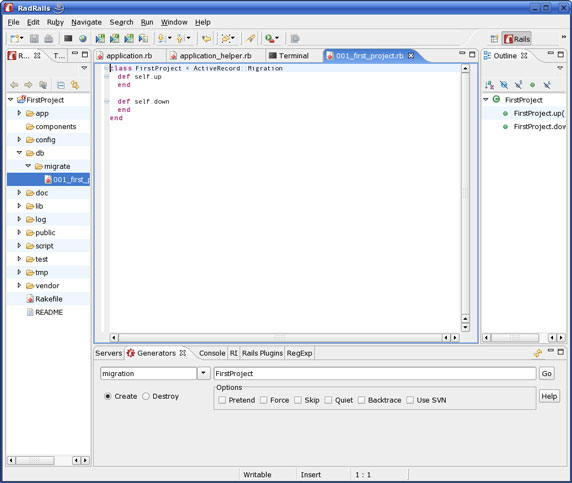Viewport: 572px width, 483px height.
Task: Enable the Force checkbox
Action: click(263, 400)
